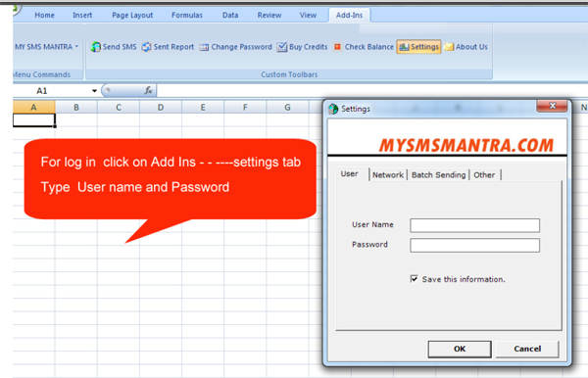Click Cancel in the Settings dialog
This screenshot has width=588, height=378.
point(527,349)
